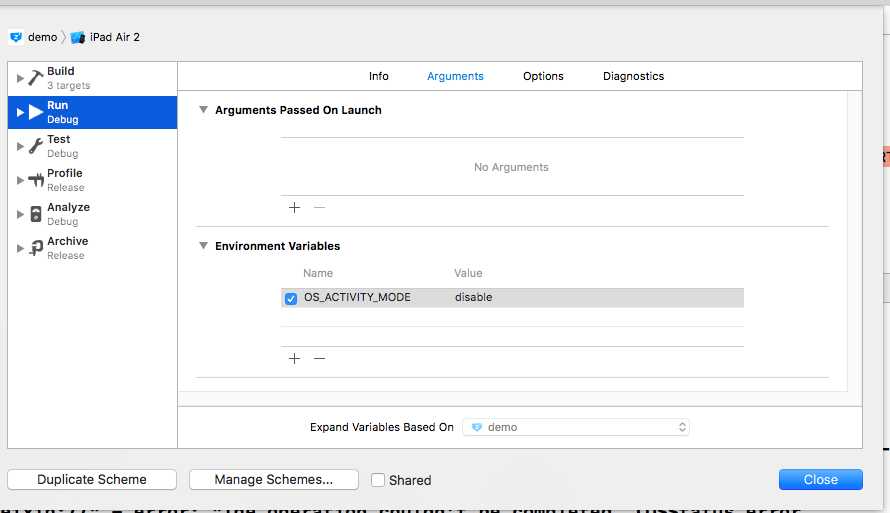Open Expand Variables Based On dropdown

(579, 427)
